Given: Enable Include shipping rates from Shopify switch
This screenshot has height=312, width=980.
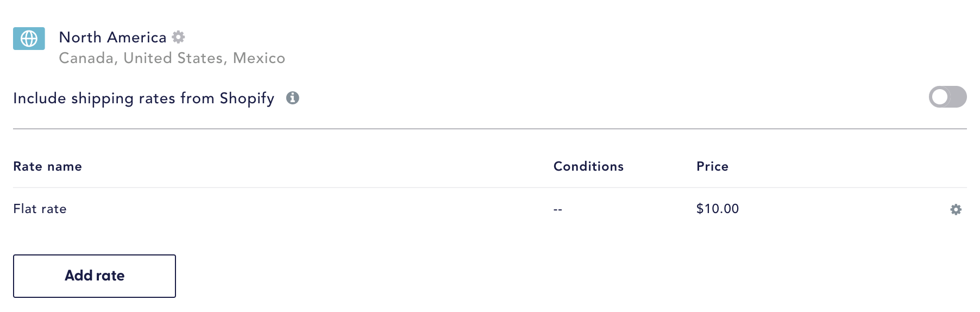Looking at the screenshot, I should pyautogui.click(x=947, y=97).
